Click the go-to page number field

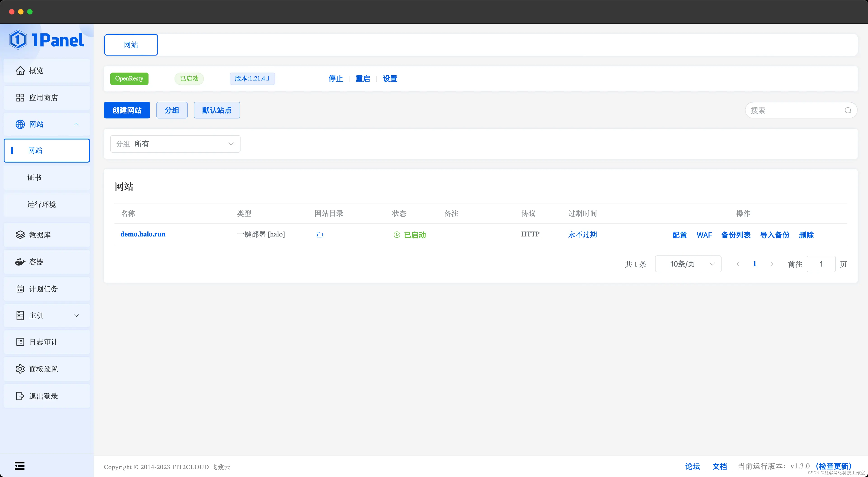coord(821,264)
